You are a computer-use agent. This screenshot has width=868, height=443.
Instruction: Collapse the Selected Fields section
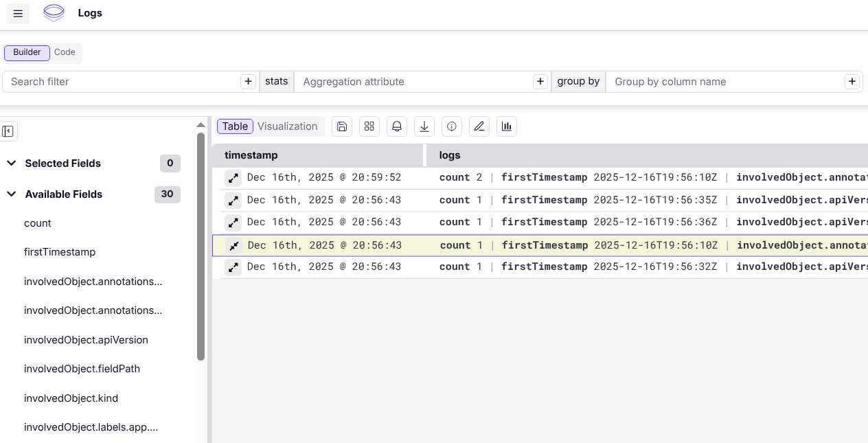12,163
